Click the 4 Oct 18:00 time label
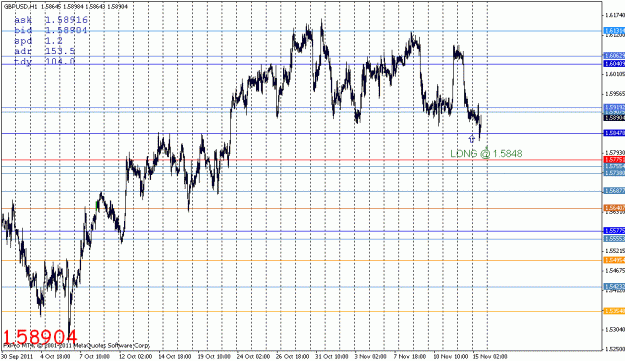The height and width of the screenshot is (361, 625). tap(55, 356)
